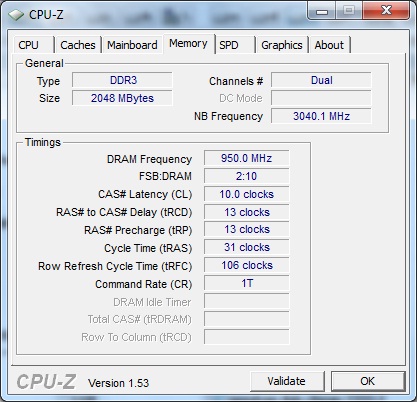Click the Validate button
The height and width of the screenshot is (402, 417).
pos(287,381)
